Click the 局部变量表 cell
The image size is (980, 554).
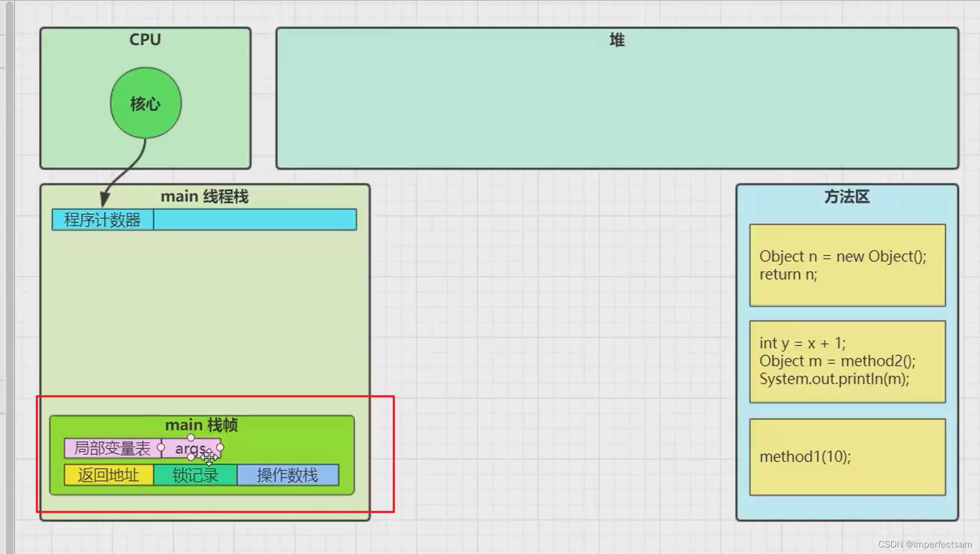pyautogui.click(x=112, y=448)
